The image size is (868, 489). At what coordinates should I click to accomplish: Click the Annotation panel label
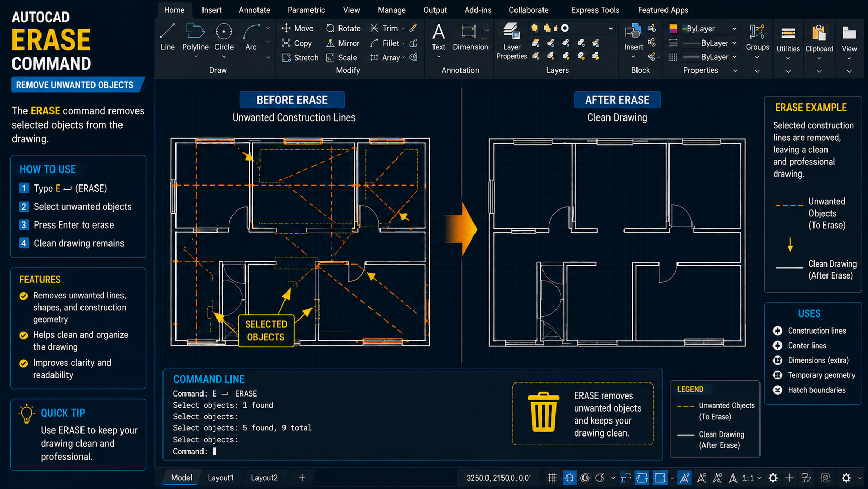[x=460, y=70]
